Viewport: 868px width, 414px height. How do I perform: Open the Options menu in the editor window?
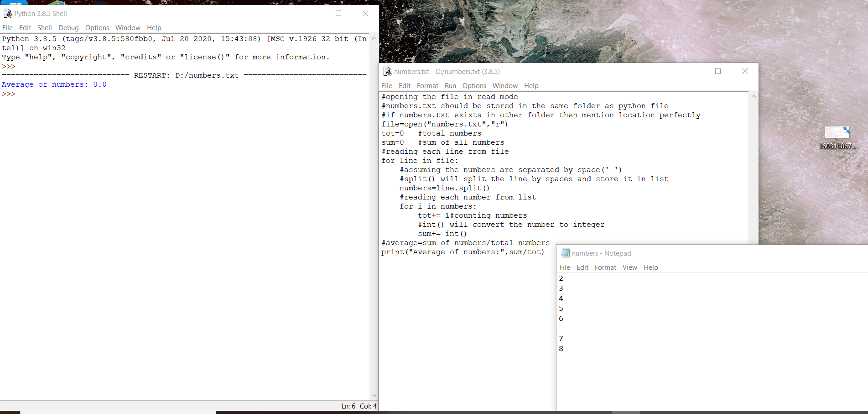click(474, 86)
